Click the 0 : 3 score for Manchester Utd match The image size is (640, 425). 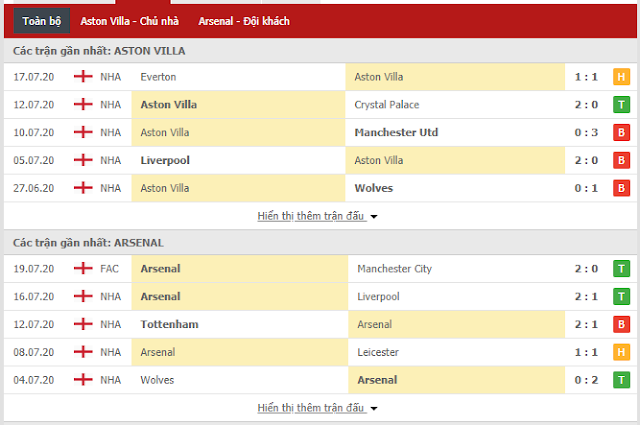point(586,132)
